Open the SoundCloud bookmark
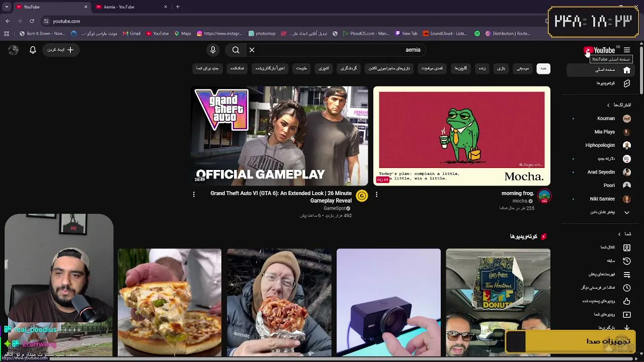The height and width of the screenshot is (362, 644). tap(445, 34)
